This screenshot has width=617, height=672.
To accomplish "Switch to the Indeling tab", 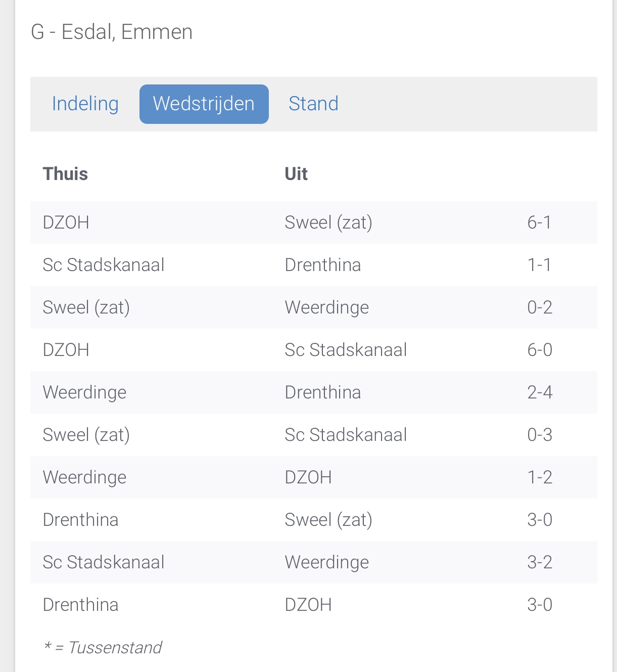I will click(x=85, y=104).
